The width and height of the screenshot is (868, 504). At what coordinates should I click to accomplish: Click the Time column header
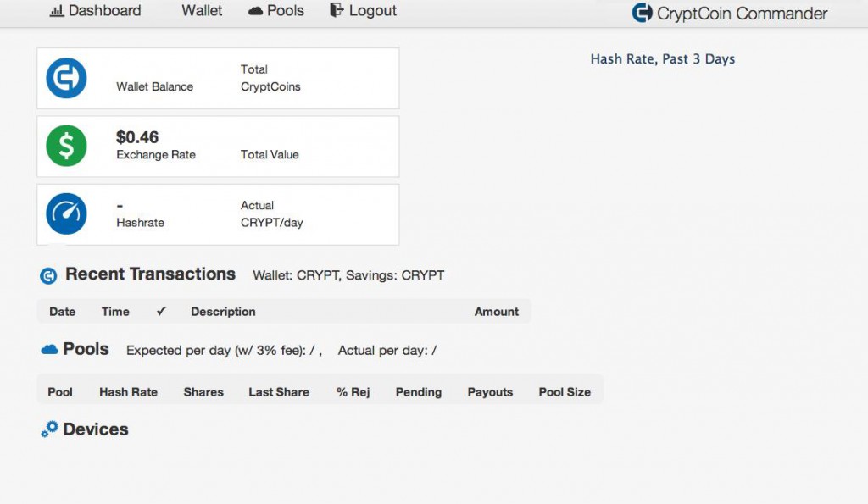[x=115, y=312]
